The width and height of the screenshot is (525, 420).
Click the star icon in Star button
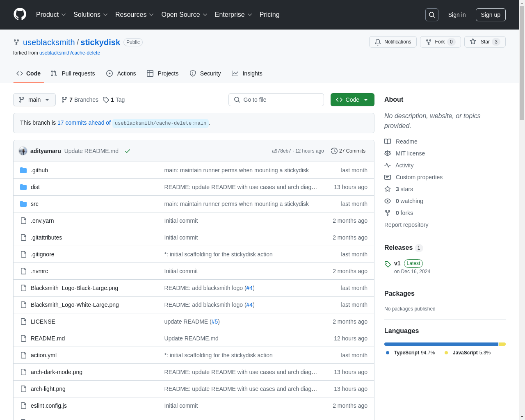[473, 42]
